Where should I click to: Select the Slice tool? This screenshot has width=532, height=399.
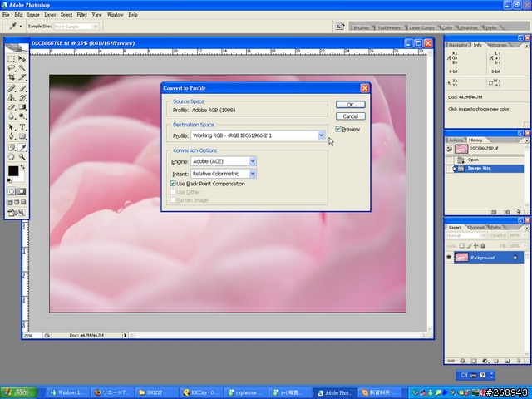pyautogui.click(x=22, y=77)
